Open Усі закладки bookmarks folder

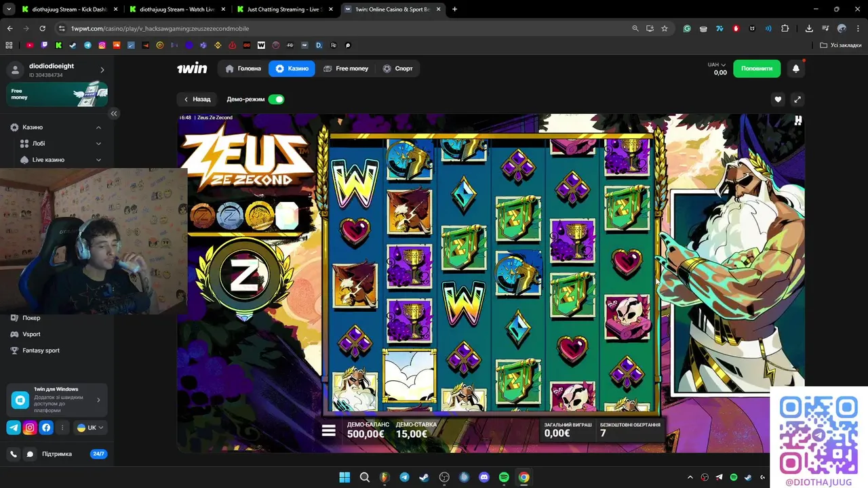(841, 45)
